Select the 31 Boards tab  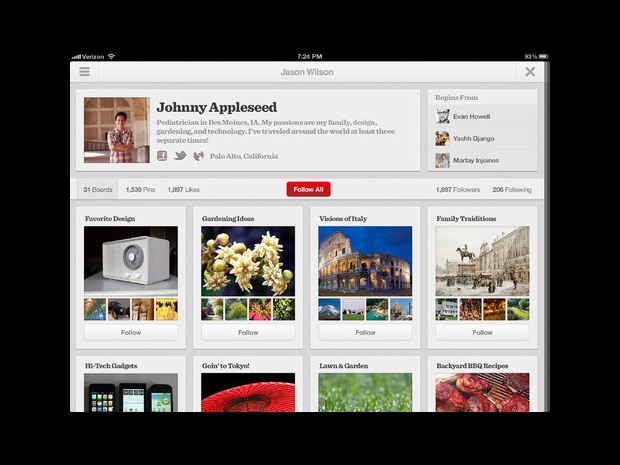(98, 189)
